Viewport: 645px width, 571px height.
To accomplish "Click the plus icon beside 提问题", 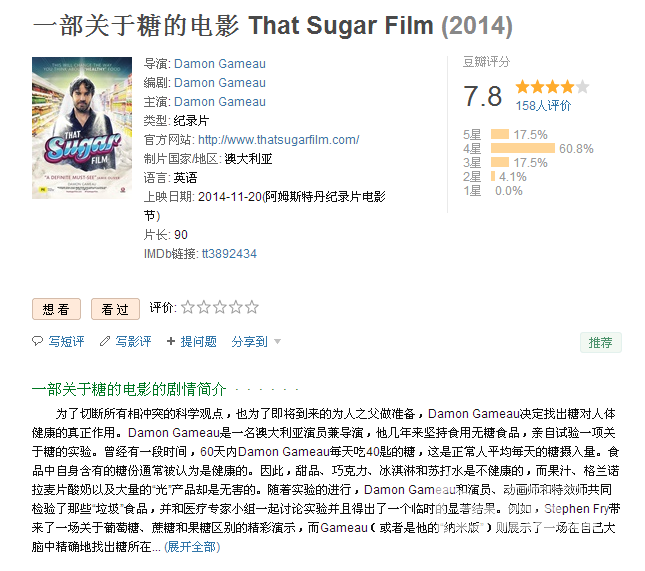I will tap(171, 341).
